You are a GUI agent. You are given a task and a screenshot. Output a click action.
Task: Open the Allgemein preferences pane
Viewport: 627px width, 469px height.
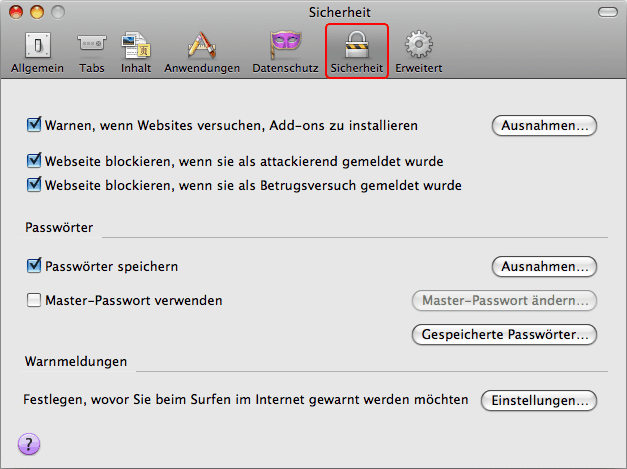(37, 50)
